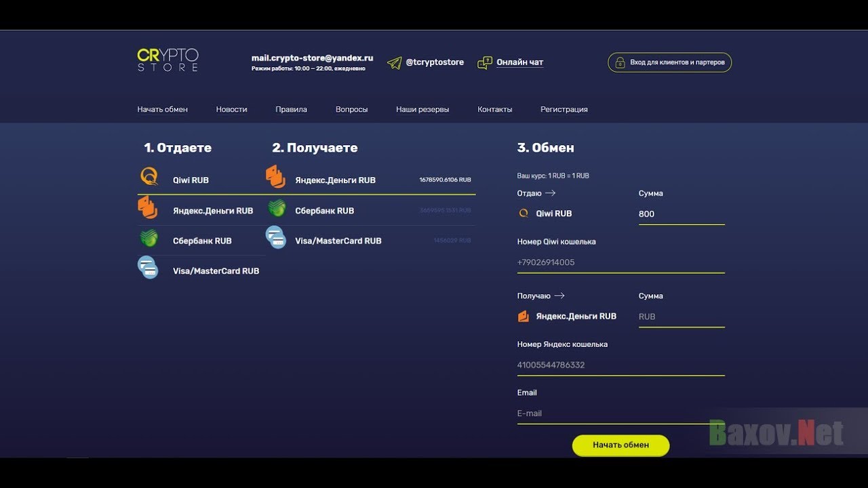Image resolution: width=868 pixels, height=488 pixels.
Task: Click the Получаю label with arrow
Action: (x=540, y=296)
